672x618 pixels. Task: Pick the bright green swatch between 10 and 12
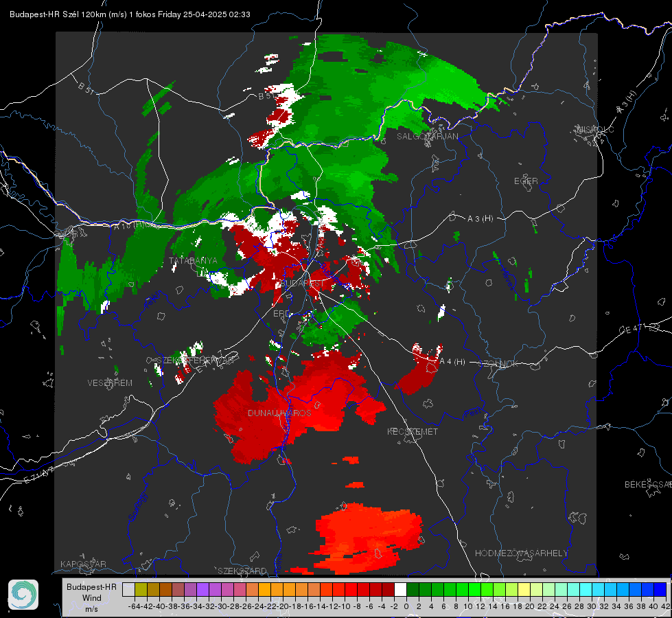coord(474,589)
